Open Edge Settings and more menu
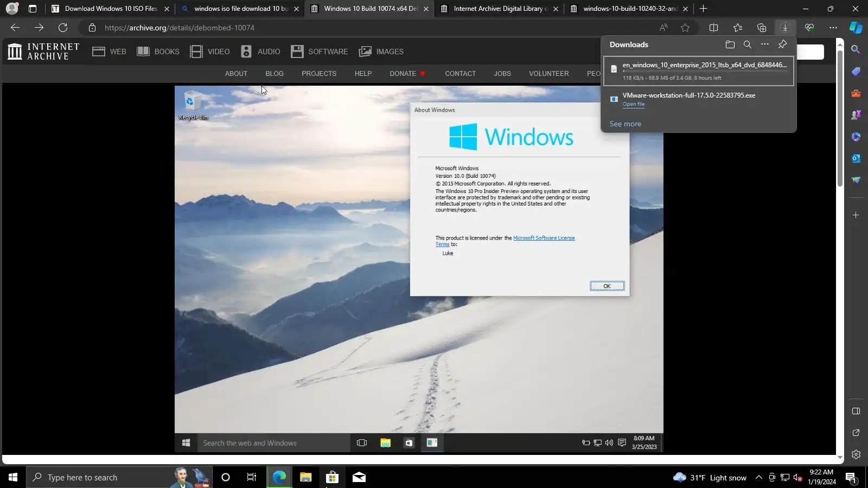Image resolution: width=868 pixels, height=488 pixels. [833, 28]
